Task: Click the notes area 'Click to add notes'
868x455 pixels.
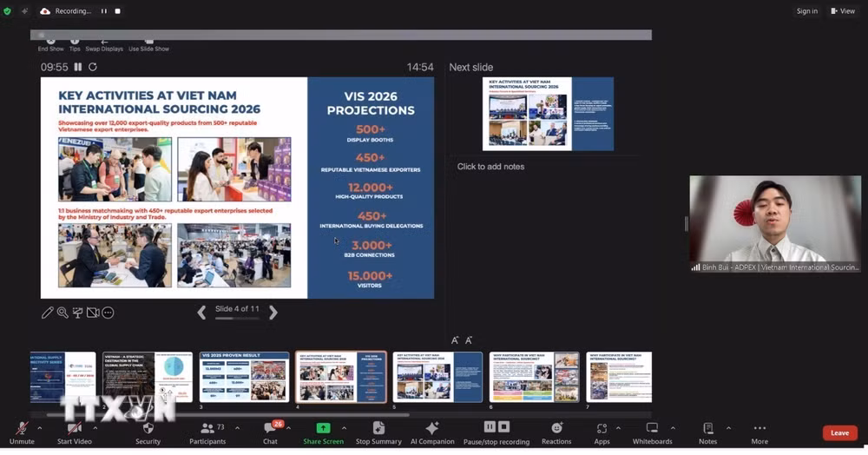Action: pos(490,167)
